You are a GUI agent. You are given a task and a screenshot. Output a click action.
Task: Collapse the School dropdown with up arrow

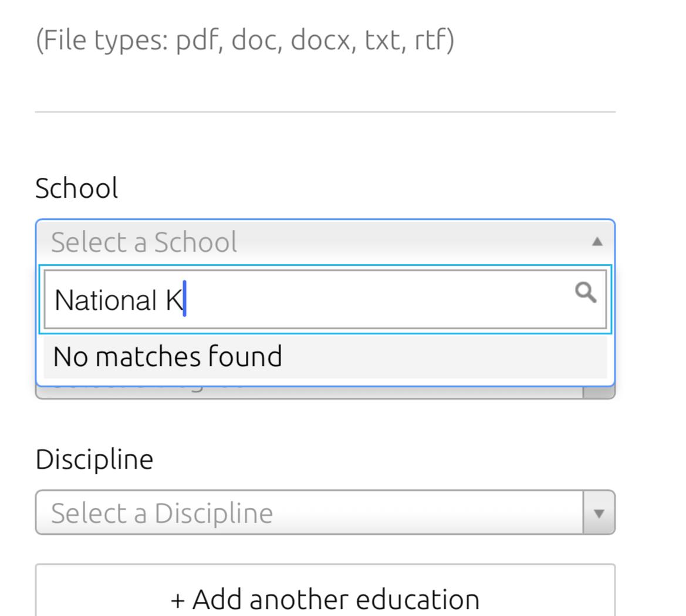point(597,241)
